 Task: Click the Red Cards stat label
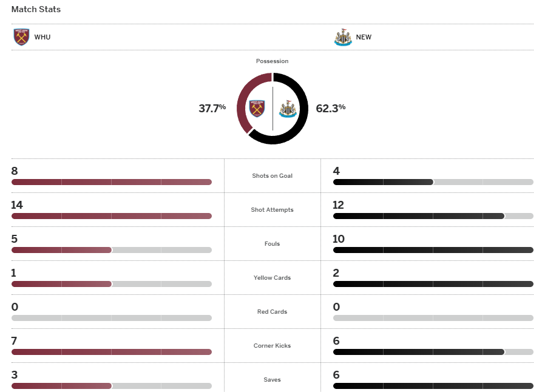272,312
